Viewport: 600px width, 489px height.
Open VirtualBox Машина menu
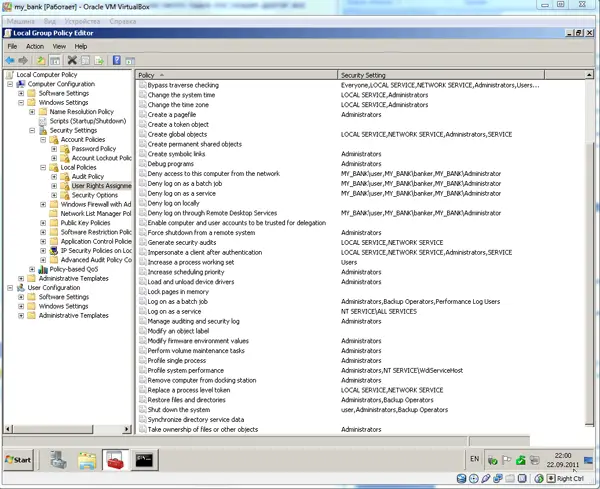(x=21, y=21)
